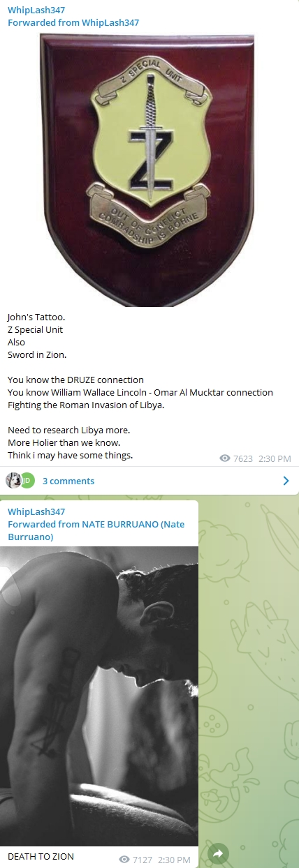Open the black-and-white tattoo photo

(x=99, y=696)
